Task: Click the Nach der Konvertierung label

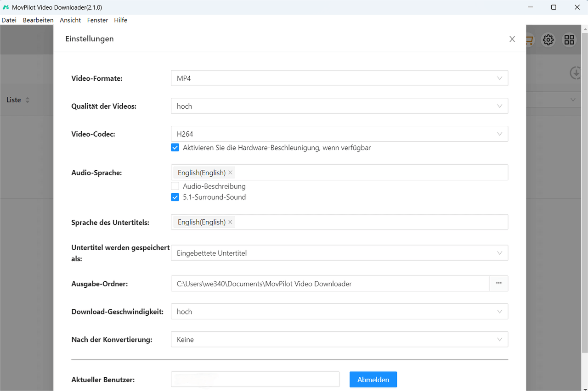Action: pyautogui.click(x=112, y=340)
